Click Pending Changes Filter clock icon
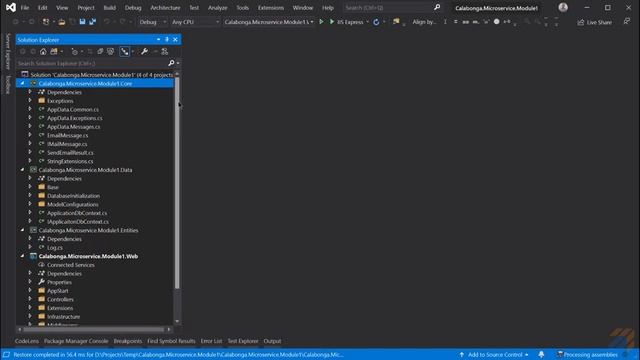This screenshot has width=640, height=360. (x=74, y=51)
